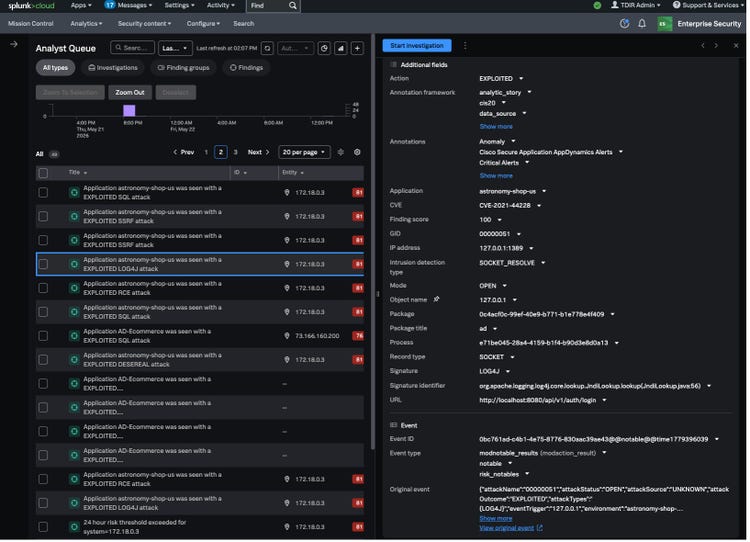Click the three-dot more actions icon

point(466,45)
